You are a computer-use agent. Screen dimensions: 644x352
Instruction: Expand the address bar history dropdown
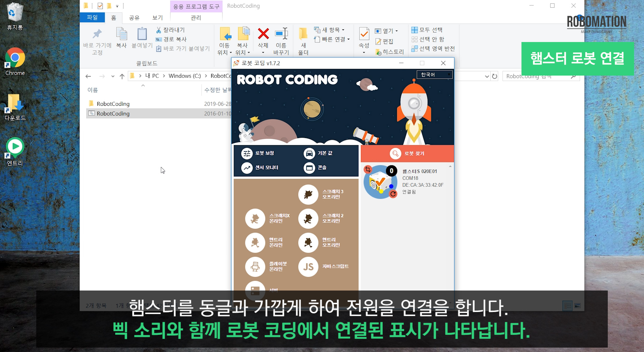487,76
